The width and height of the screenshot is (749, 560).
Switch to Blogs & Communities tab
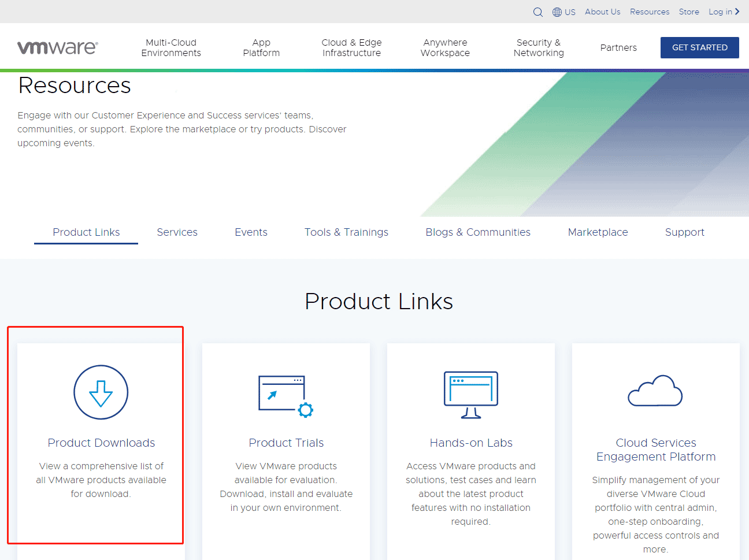point(478,232)
